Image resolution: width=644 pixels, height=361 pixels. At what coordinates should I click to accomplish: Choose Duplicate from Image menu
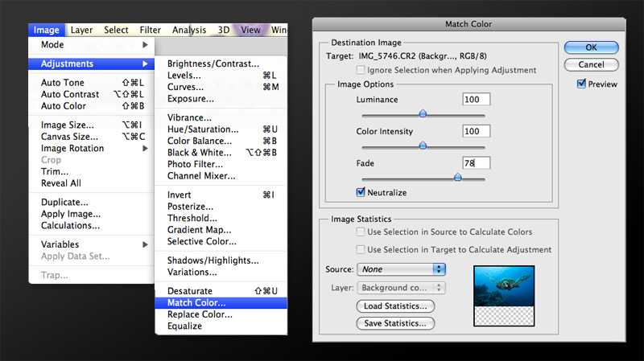[91, 203]
